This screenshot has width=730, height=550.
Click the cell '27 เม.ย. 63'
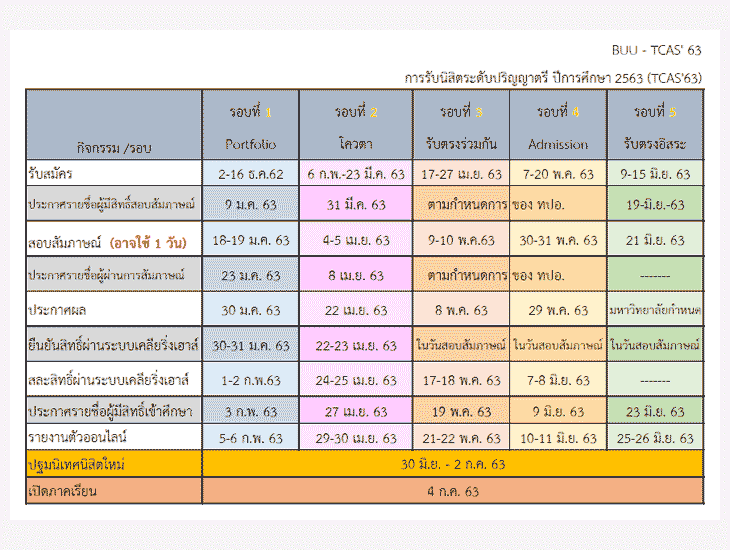click(356, 410)
